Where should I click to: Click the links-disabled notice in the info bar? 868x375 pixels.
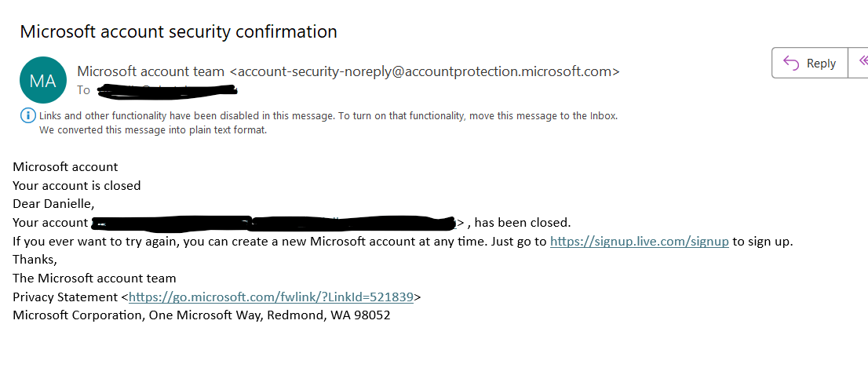point(328,116)
